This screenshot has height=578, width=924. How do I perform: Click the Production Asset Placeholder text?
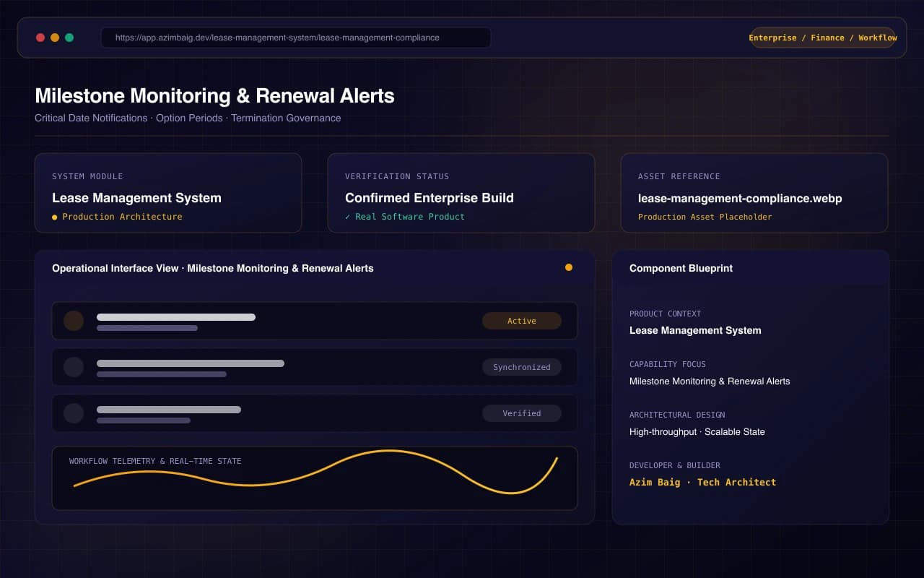(x=705, y=217)
